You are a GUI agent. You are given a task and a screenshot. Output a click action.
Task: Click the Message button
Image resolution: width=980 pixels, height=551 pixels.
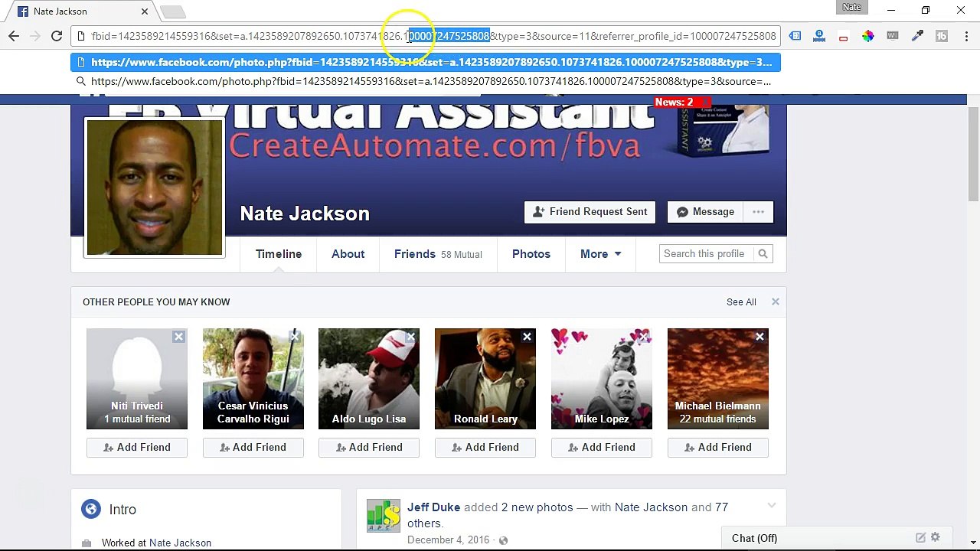(x=705, y=212)
